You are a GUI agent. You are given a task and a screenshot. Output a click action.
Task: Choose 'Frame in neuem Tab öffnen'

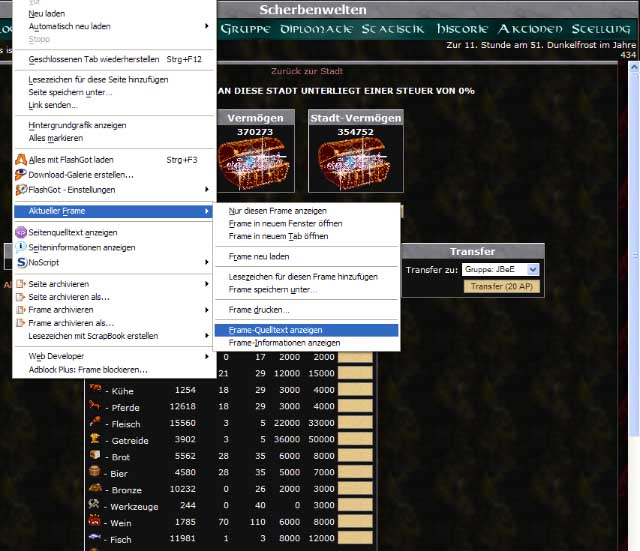click(278, 237)
